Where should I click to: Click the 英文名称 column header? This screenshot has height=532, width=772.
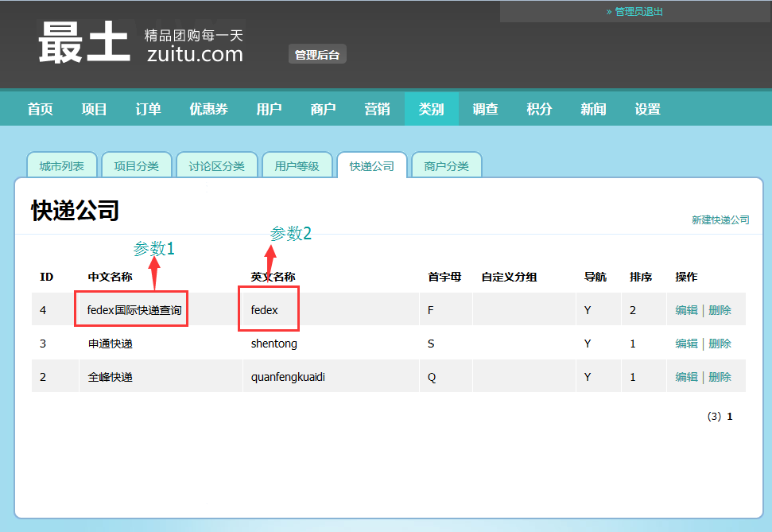(273, 277)
